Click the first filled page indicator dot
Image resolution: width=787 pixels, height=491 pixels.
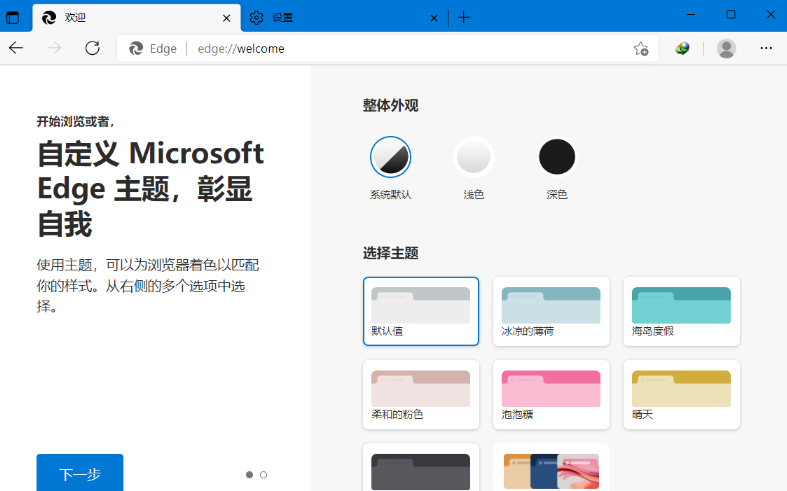[249, 474]
